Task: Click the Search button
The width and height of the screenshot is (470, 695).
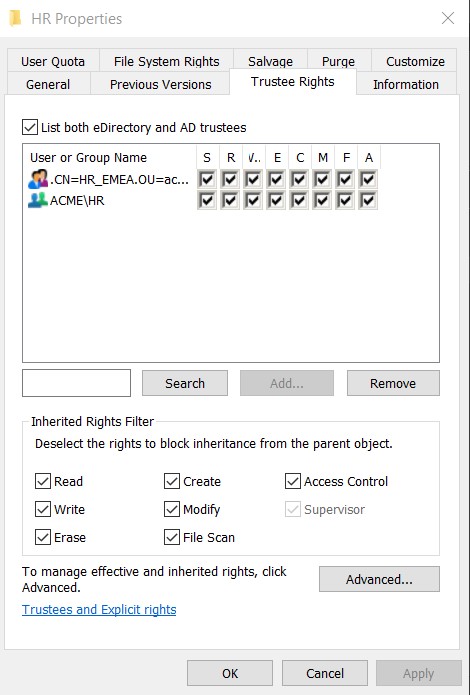Action: tap(185, 383)
